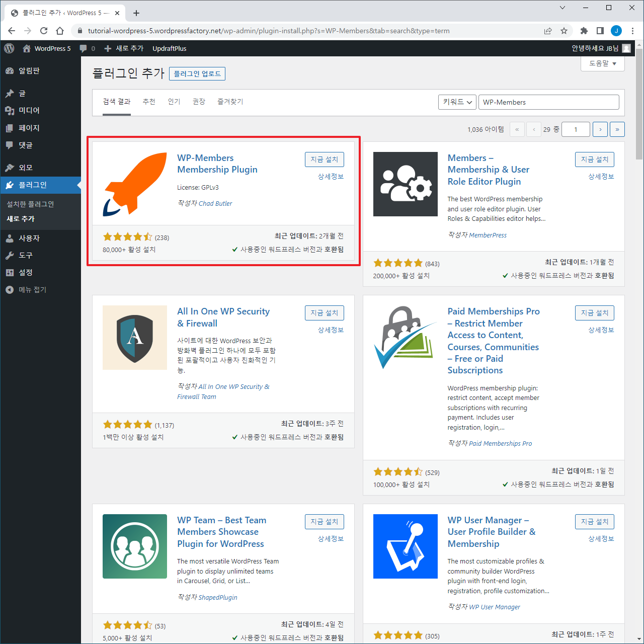Install Paid Memberships Pro now
The image size is (644, 644).
[595, 313]
